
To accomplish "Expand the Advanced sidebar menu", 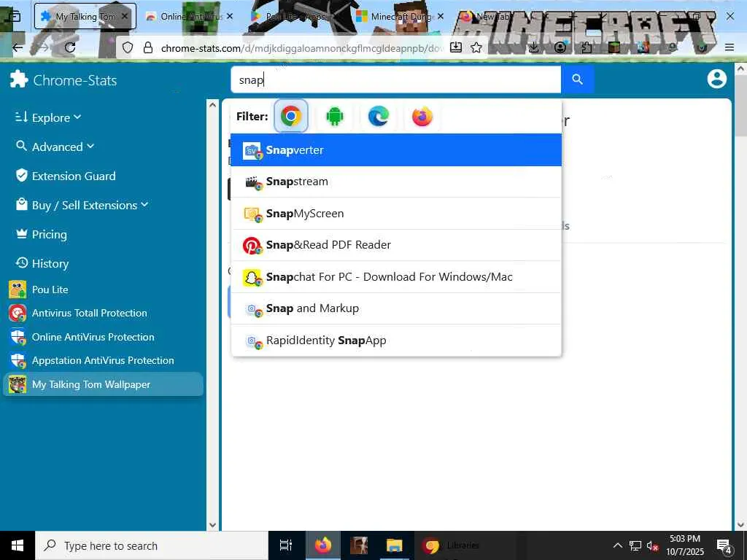I will [x=55, y=147].
